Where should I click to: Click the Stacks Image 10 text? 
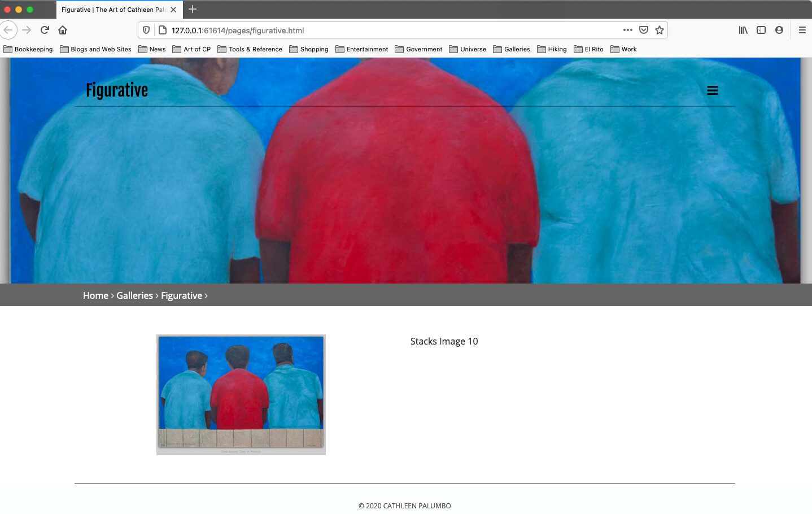(x=444, y=341)
